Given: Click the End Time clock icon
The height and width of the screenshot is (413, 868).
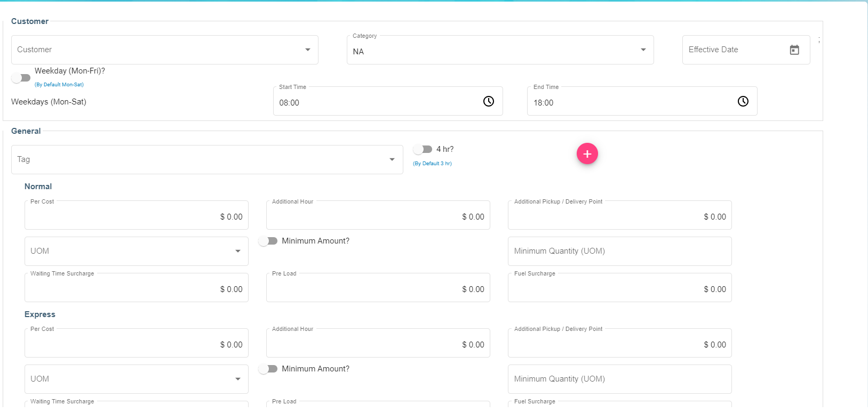Looking at the screenshot, I should coord(743,101).
